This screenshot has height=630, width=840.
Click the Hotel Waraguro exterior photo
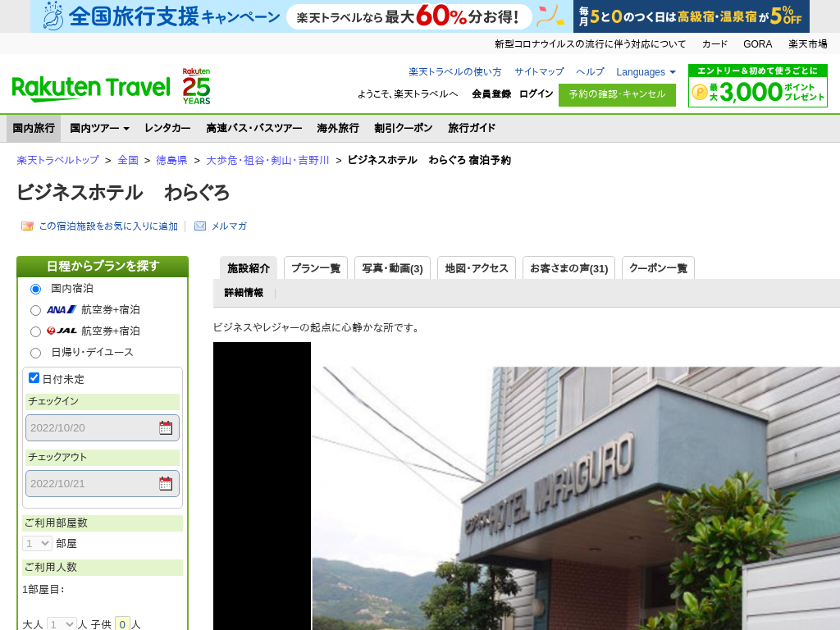pyautogui.click(x=576, y=498)
